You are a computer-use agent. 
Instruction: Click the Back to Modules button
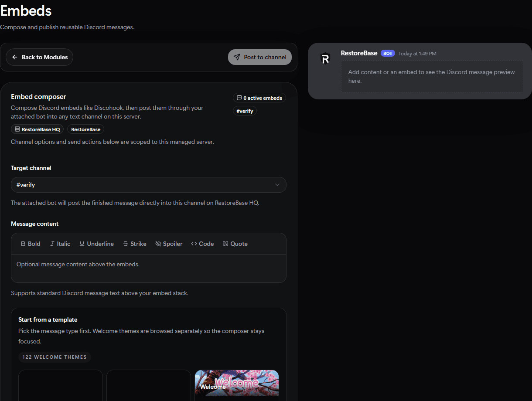tap(39, 57)
